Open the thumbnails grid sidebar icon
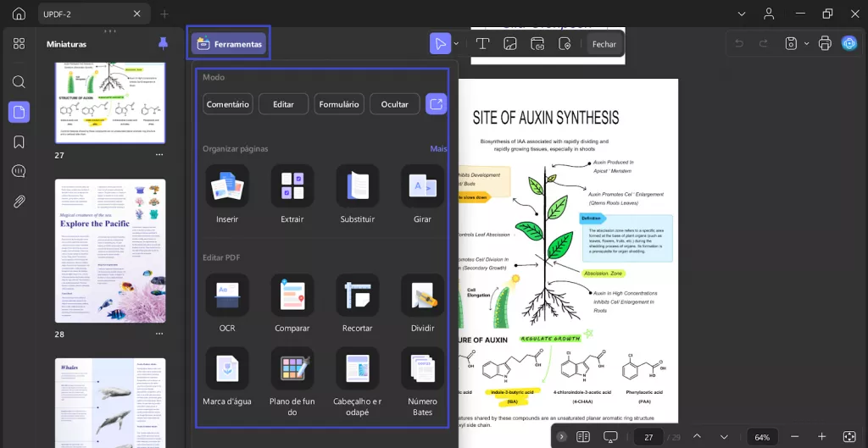The image size is (868, 448). (x=19, y=44)
